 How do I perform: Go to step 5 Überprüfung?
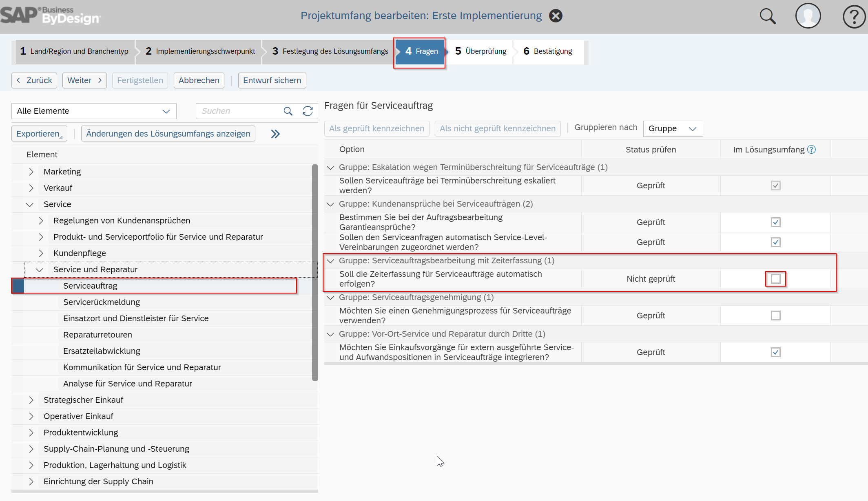[480, 51]
